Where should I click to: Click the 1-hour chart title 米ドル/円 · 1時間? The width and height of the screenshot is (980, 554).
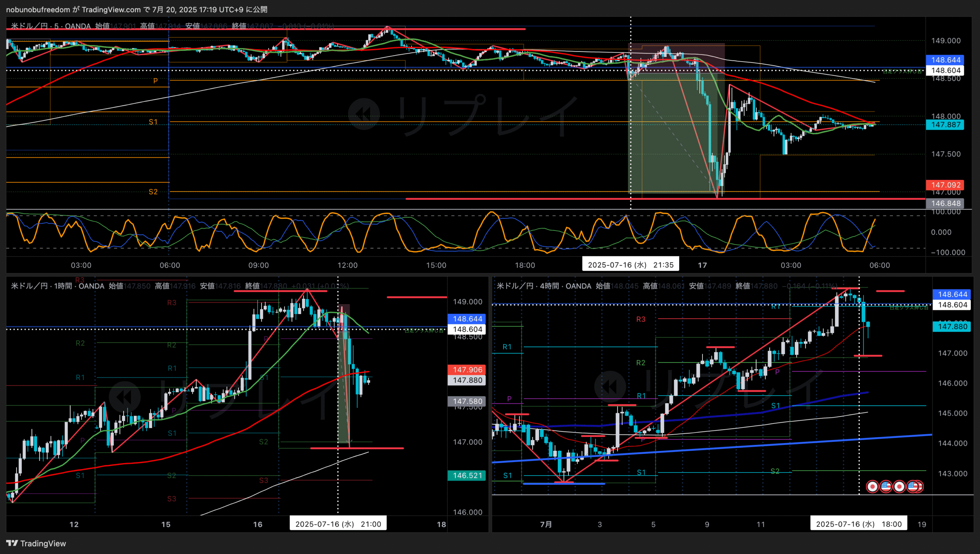(57, 286)
